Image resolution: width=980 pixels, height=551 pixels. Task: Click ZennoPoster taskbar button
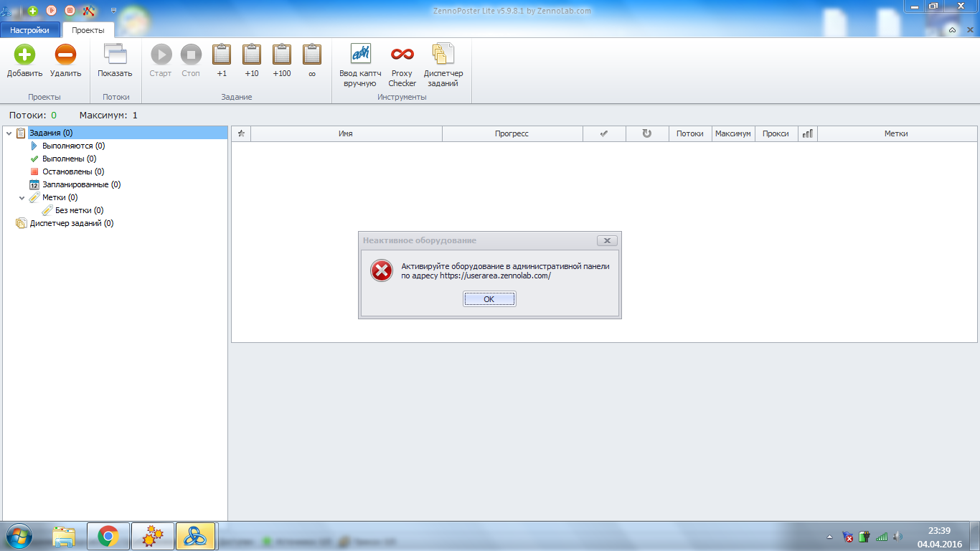pos(196,536)
